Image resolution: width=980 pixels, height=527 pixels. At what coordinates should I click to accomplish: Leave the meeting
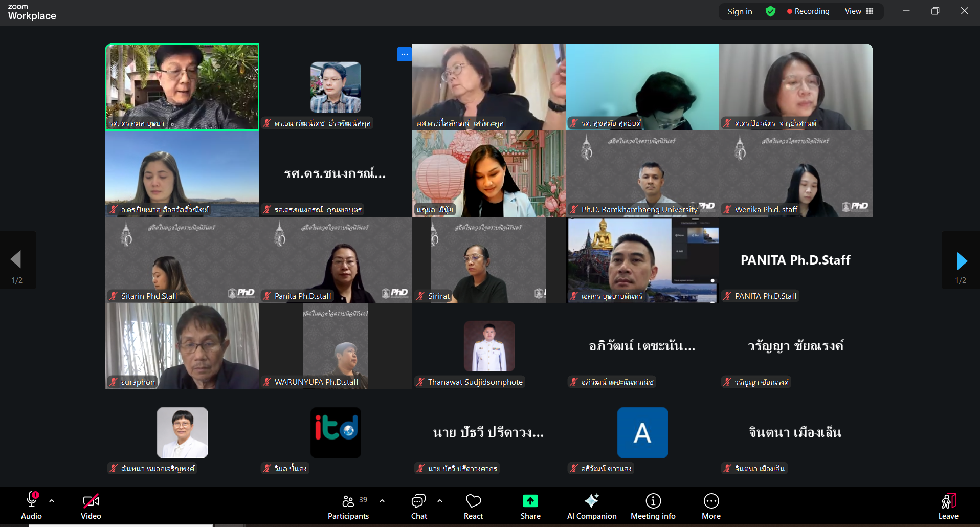(948, 507)
